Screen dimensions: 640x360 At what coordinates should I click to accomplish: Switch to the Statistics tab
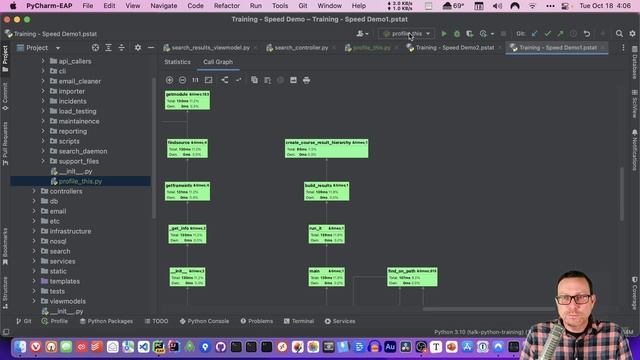pyautogui.click(x=177, y=62)
